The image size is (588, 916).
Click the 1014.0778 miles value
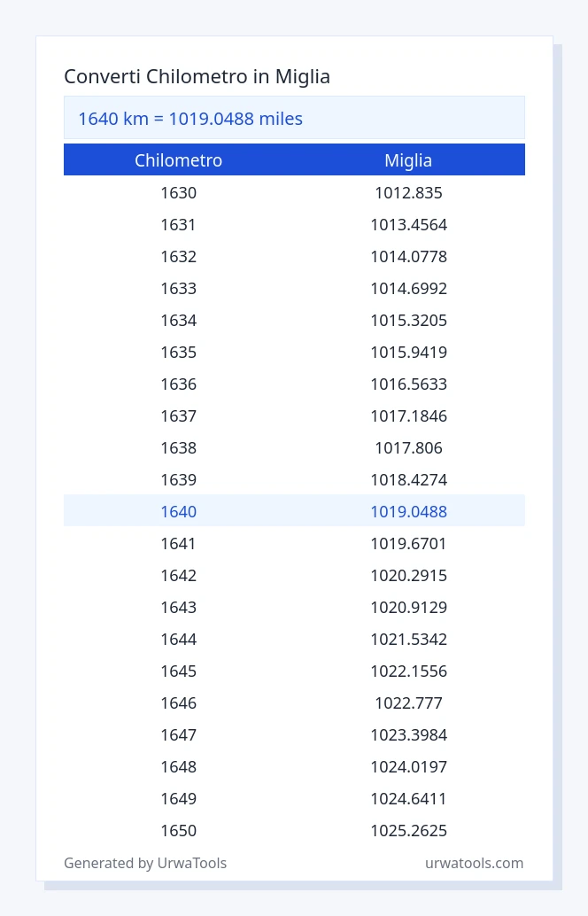coord(409,256)
